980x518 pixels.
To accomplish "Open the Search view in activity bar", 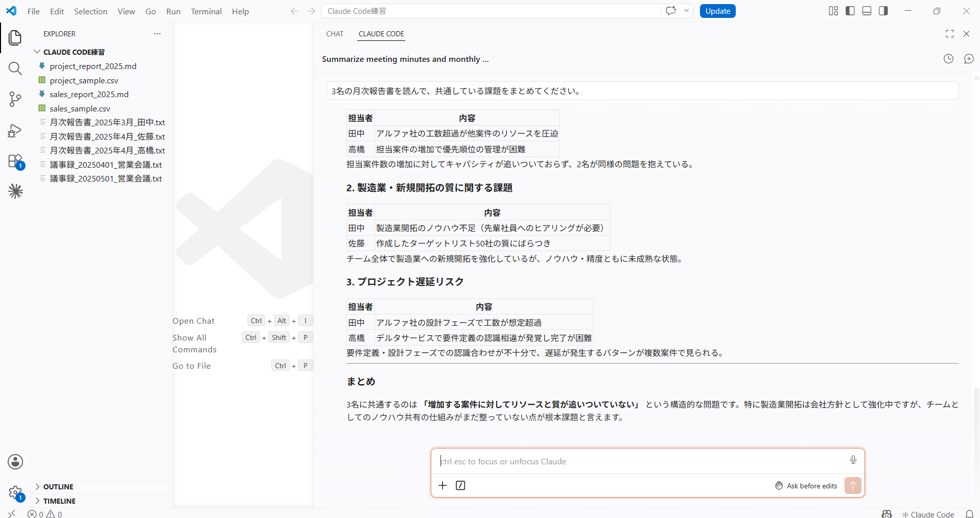I will click(15, 68).
